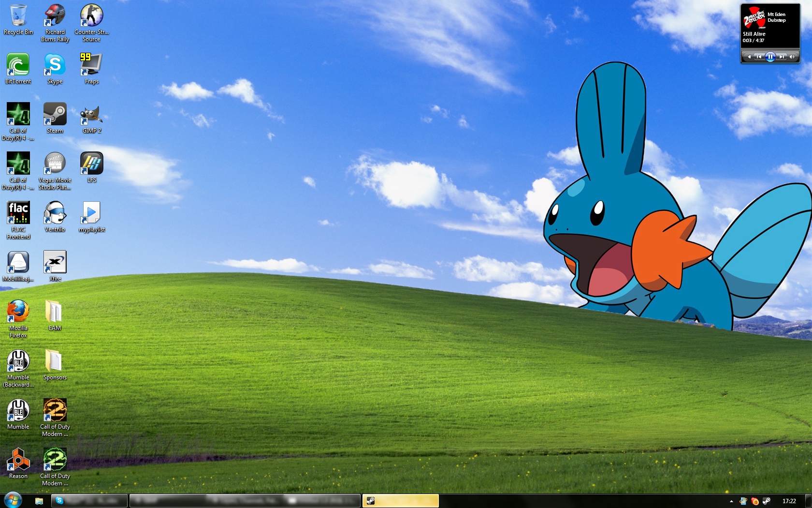Click the 'Still Alive' track title
812x508 pixels.
pyautogui.click(x=754, y=34)
